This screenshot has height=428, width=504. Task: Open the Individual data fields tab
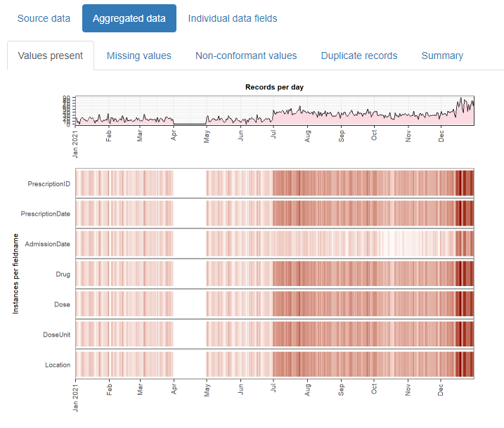[233, 18]
